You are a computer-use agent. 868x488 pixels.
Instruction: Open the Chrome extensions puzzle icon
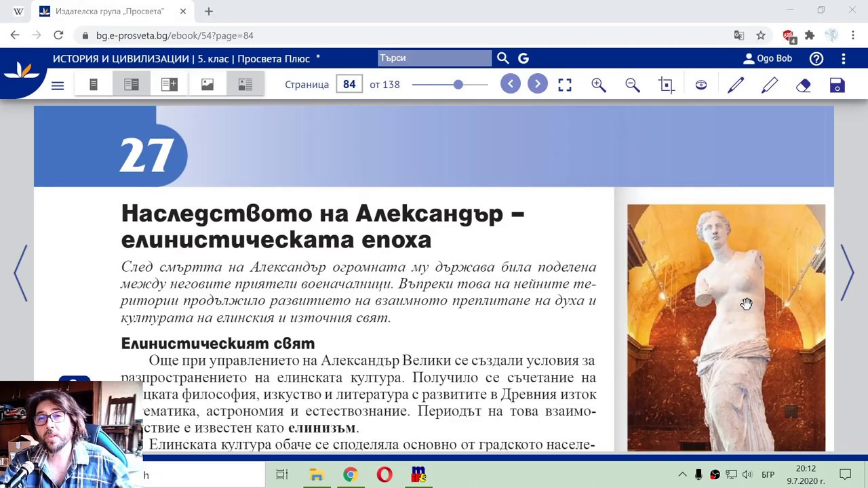pyautogui.click(x=810, y=35)
